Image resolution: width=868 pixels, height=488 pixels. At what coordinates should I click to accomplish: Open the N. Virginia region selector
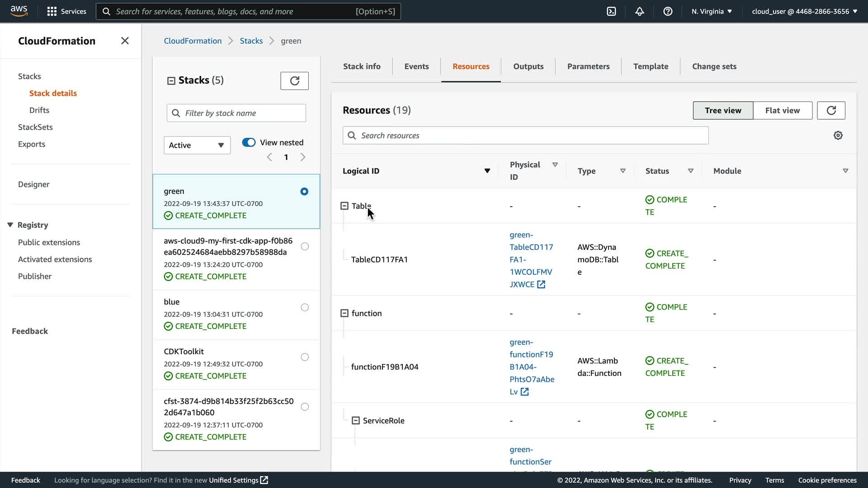pos(712,11)
